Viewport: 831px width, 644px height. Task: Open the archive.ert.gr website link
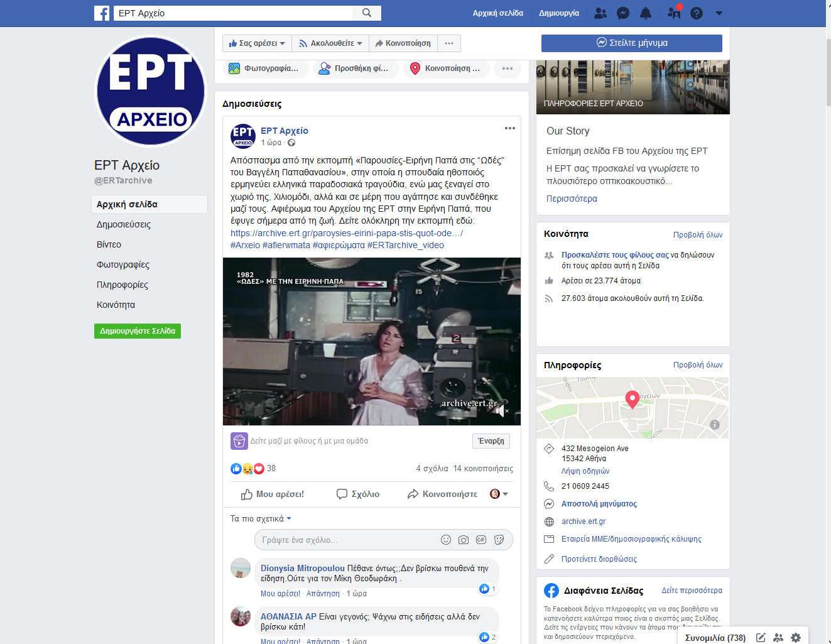584,521
